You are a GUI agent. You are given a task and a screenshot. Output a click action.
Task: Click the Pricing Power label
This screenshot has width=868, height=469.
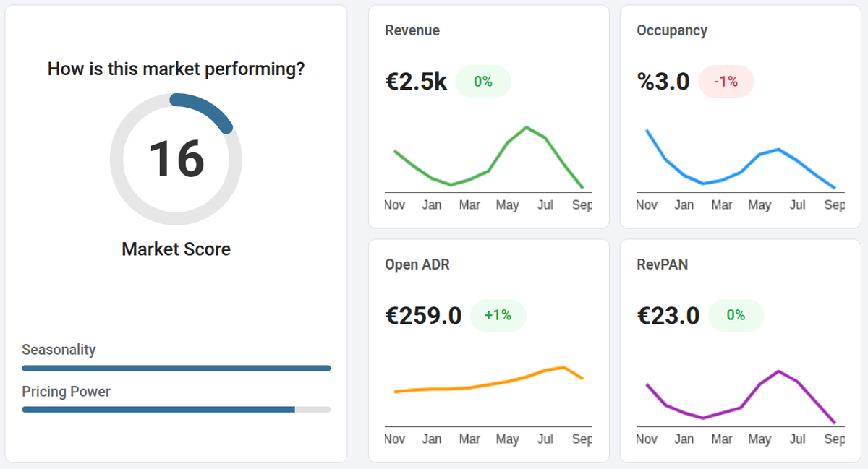pyautogui.click(x=66, y=392)
